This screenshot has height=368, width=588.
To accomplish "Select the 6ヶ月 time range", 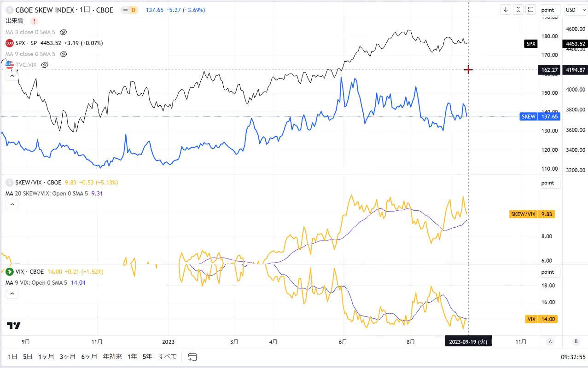I will pos(89,356).
